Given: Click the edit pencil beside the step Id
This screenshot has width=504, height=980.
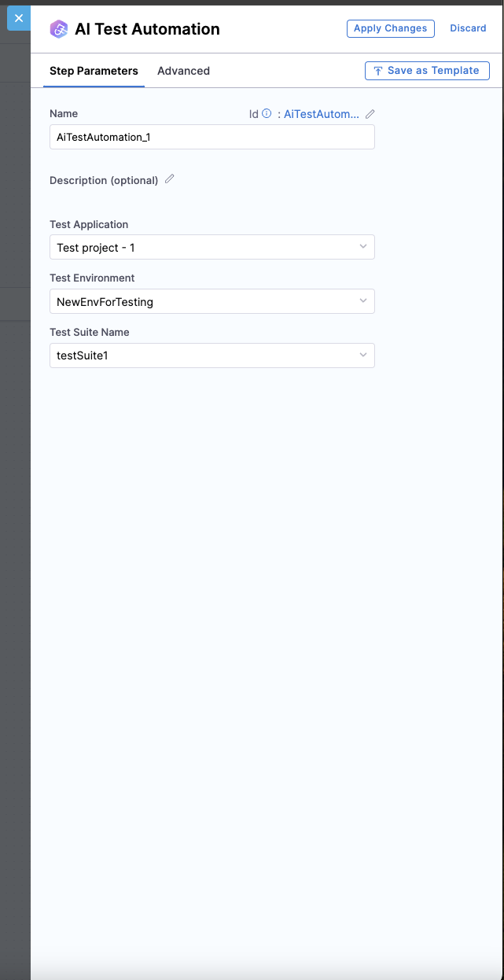Looking at the screenshot, I should 369,113.
